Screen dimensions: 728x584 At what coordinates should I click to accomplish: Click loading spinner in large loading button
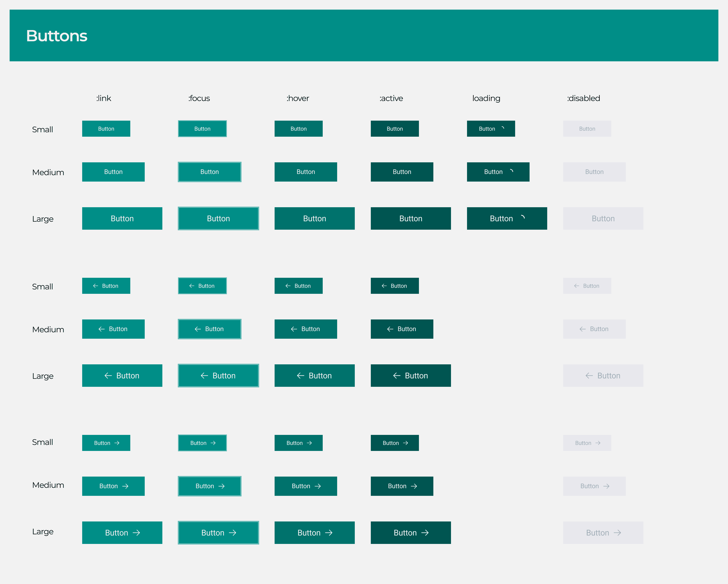[522, 218]
